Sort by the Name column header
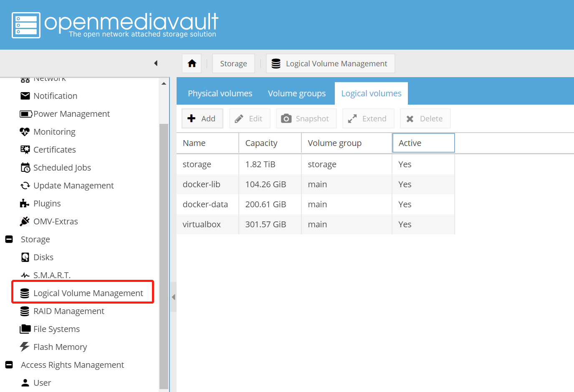This screenshot has width=574, height=392. click(207, 143)
